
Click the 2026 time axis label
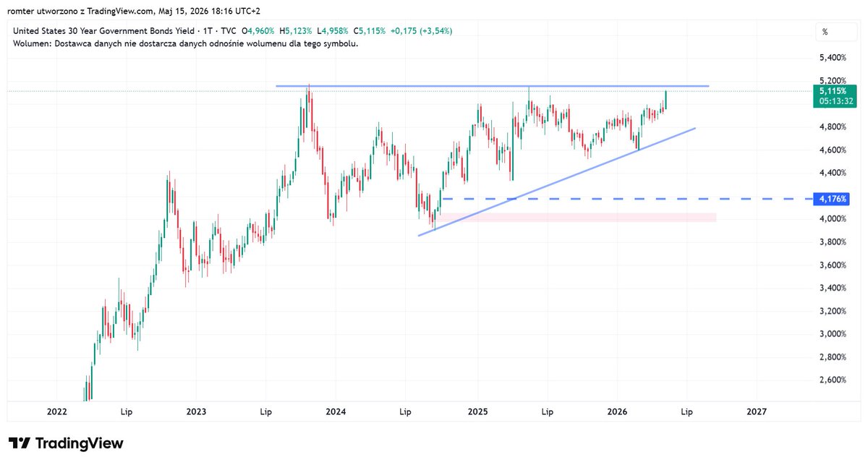click(617, 411)
